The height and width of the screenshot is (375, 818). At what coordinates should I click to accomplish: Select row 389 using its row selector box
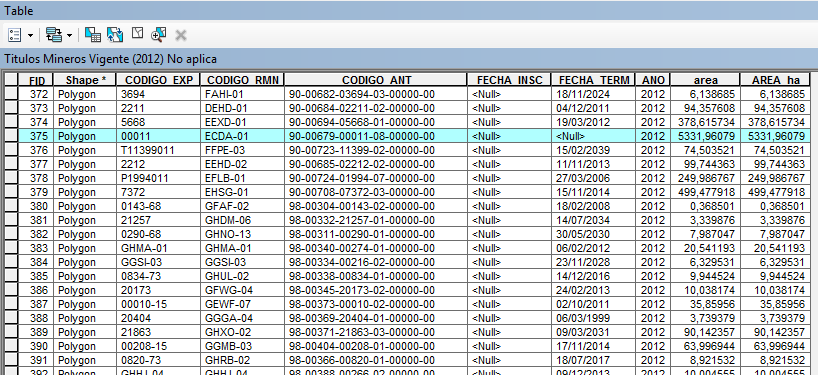[11, 332]
